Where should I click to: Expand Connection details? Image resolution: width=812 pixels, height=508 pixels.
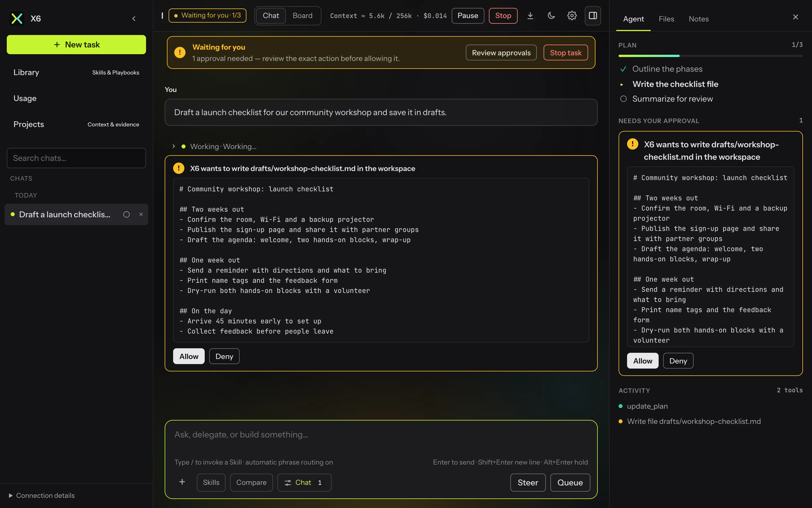coord(42,496)
